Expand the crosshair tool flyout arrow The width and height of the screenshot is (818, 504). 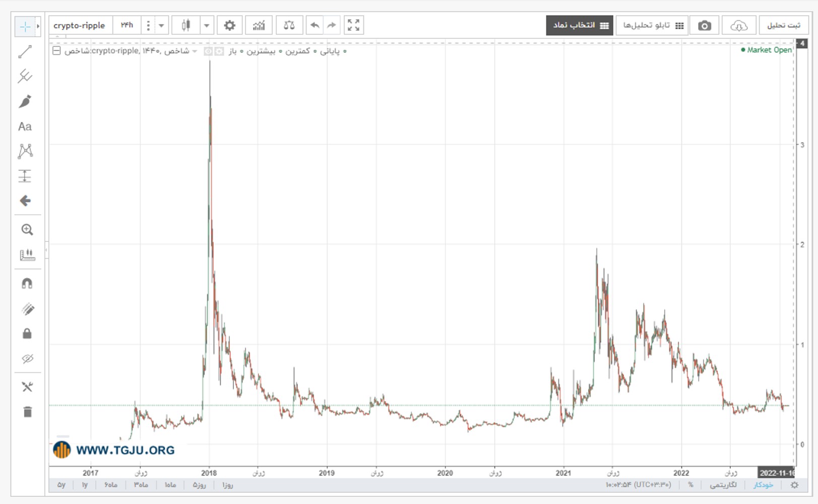point(38,26)
